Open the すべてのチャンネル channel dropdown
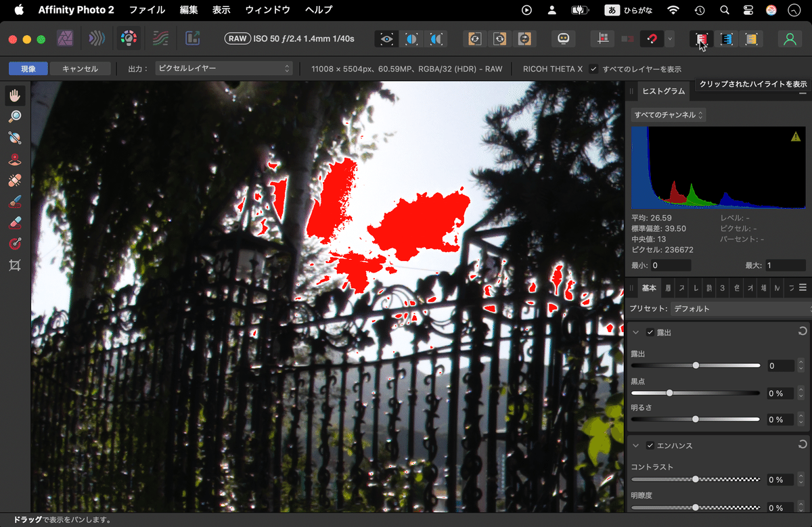Image resolution: width=812 pixels, height=527 pixels. pyautogui.click(x=670, y=114)
